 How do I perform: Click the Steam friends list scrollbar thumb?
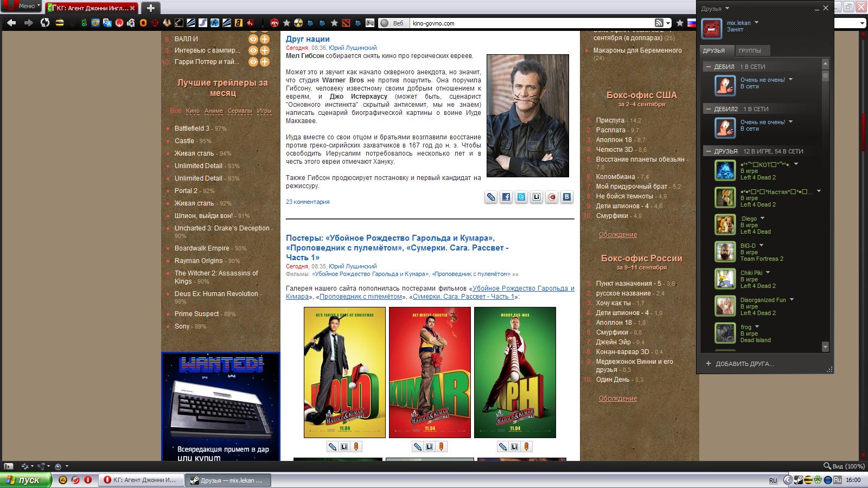click(826, 75)
